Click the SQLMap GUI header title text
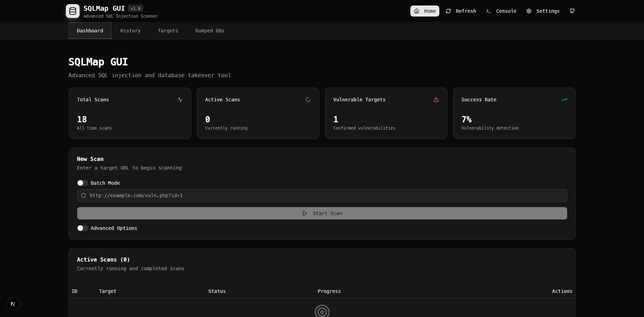Screen dimensions: 644x317 click(104, 8)
